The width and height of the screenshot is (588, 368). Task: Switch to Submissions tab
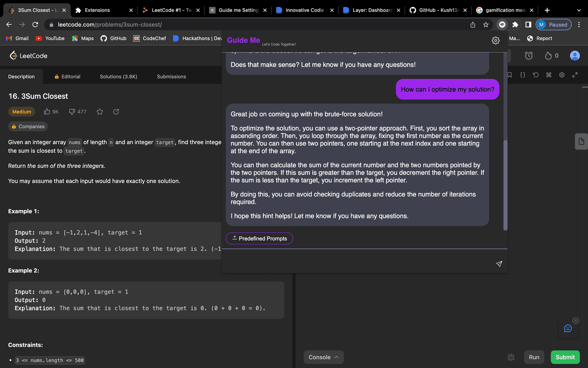tap(171, 76)
